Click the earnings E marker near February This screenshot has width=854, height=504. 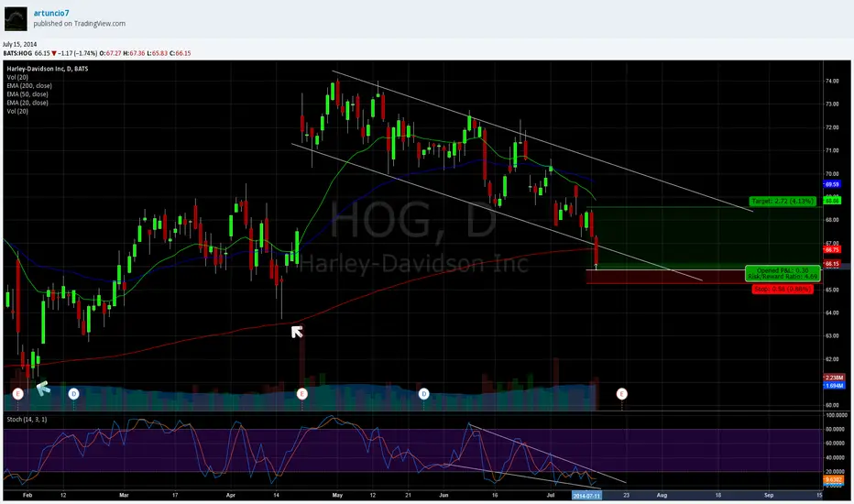pyautogui.click(x=18, y=393)
